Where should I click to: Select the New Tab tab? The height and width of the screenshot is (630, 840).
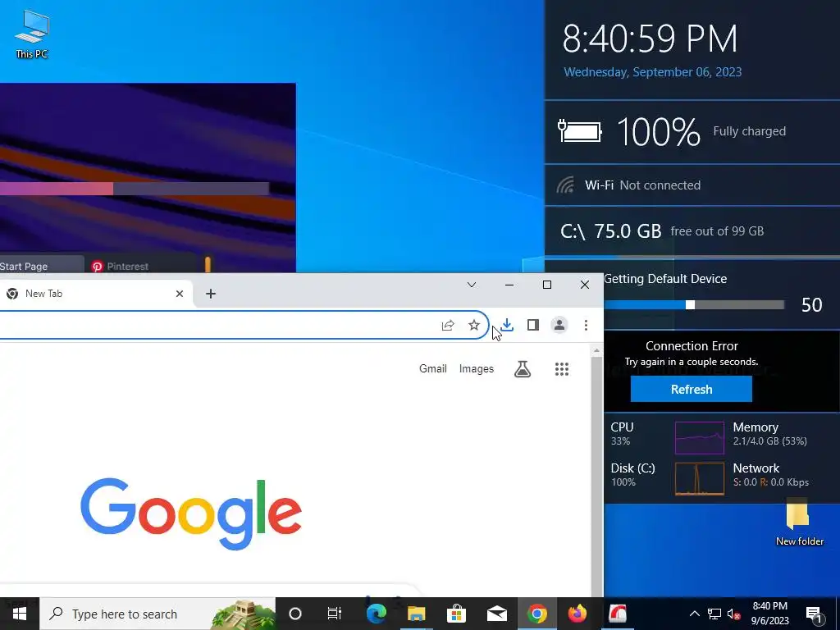coord(91,294)
